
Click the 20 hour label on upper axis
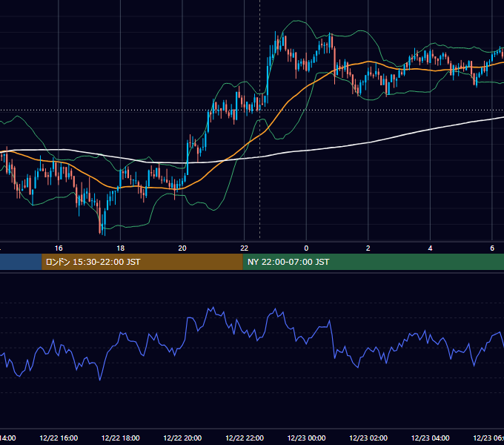(182, 248)
